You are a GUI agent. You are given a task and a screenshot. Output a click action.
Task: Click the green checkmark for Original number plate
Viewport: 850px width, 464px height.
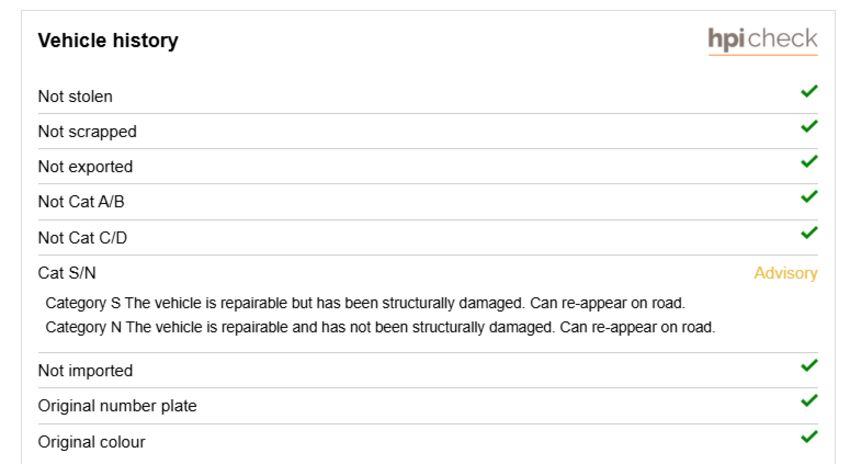point(809,401)
